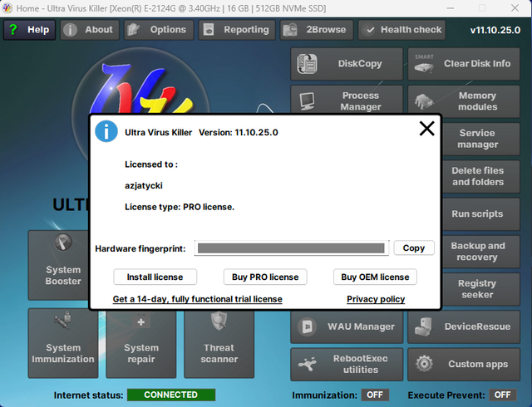Click the CONNECTED Internet status indicator
The width and height of the screenshot is (532, 407).
coord(171,395)
